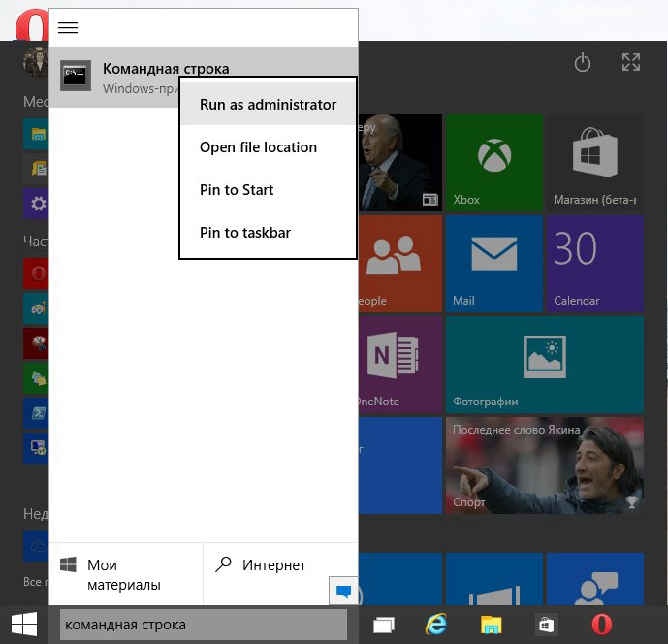
Task: Open the Xbox tile
Action: [495, 162]
